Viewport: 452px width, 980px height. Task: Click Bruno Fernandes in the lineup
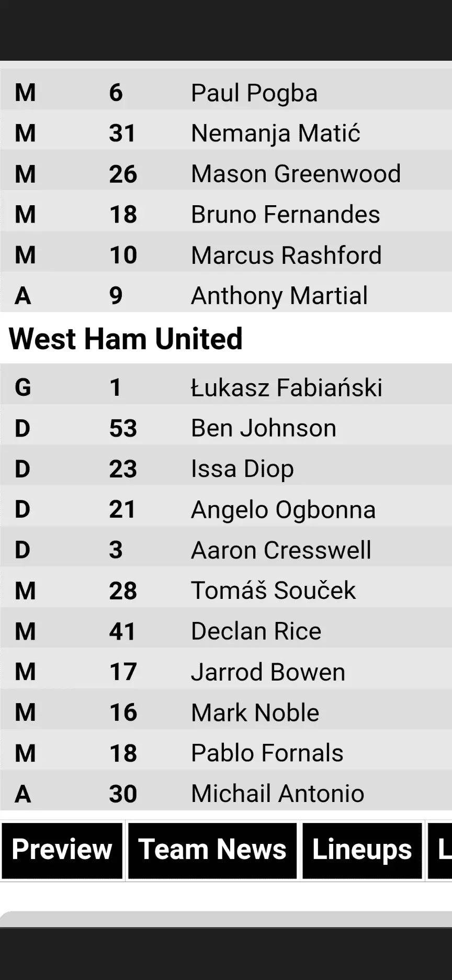pyautogui.click(x=285, y=215)
